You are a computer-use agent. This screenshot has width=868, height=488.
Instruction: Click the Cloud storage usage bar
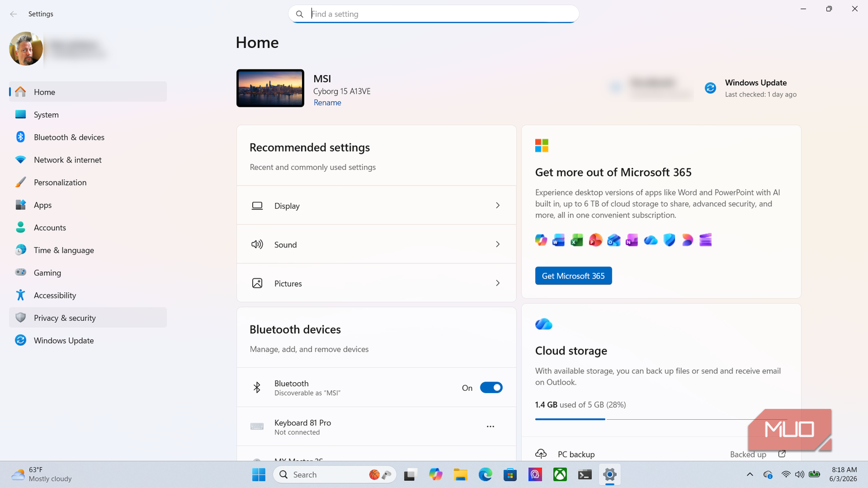(661, 419)
